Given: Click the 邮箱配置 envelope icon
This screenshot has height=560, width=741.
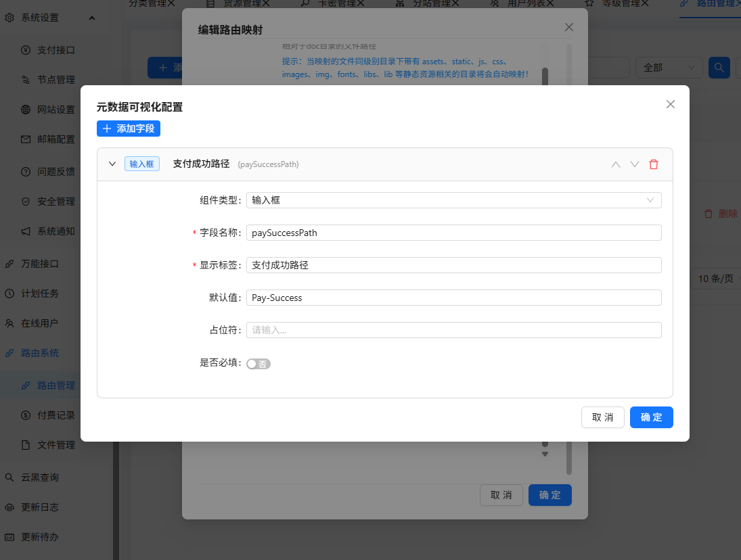Looking at the screenshot, I should [26, 139].
